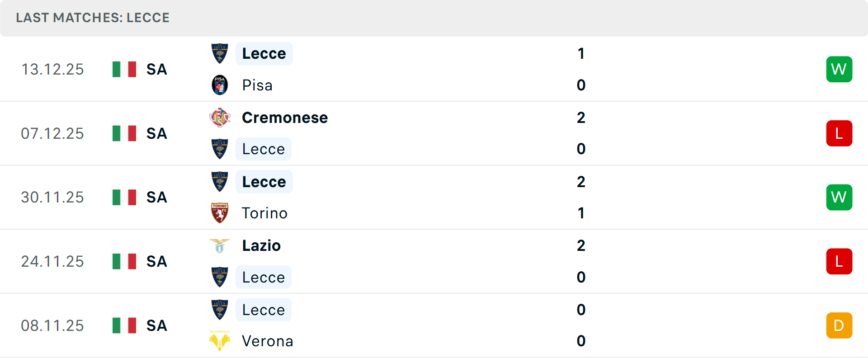Image resolution: width=868 pixels, height=358 pixels.
Task: Click the orange D badge for Verona match
Action: tap(839, 325)
